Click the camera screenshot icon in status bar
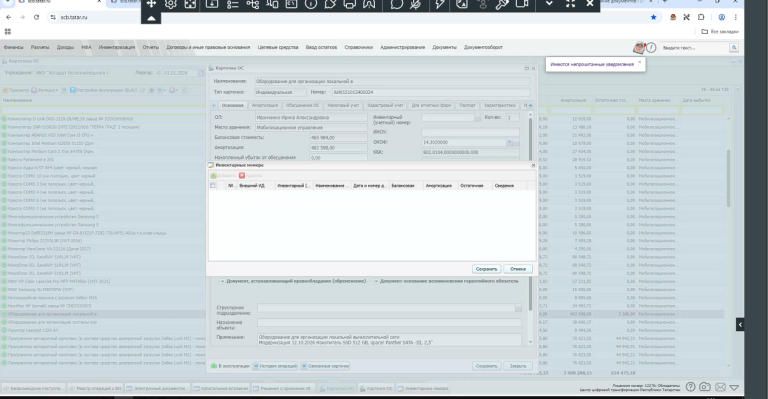Image resolution: width=768 pixels, height=399 pixels. [704, 387]
